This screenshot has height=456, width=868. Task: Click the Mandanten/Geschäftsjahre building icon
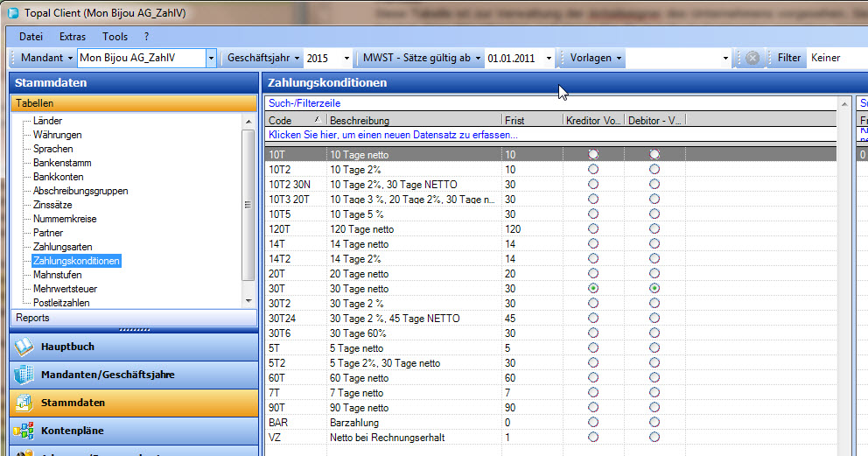24,375
